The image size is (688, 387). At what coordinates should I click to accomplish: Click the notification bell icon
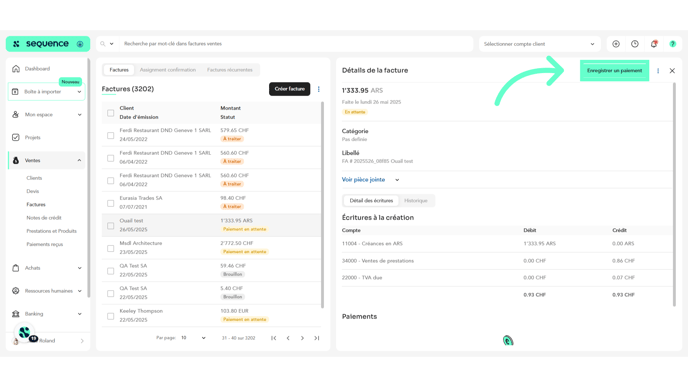point(654,44)
